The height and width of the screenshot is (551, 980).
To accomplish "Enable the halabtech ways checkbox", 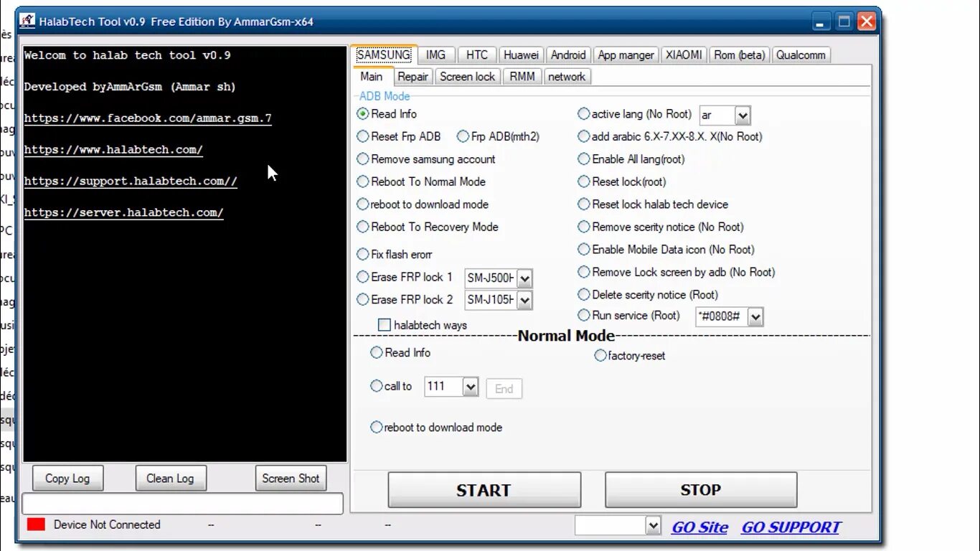I will [385, 325].
